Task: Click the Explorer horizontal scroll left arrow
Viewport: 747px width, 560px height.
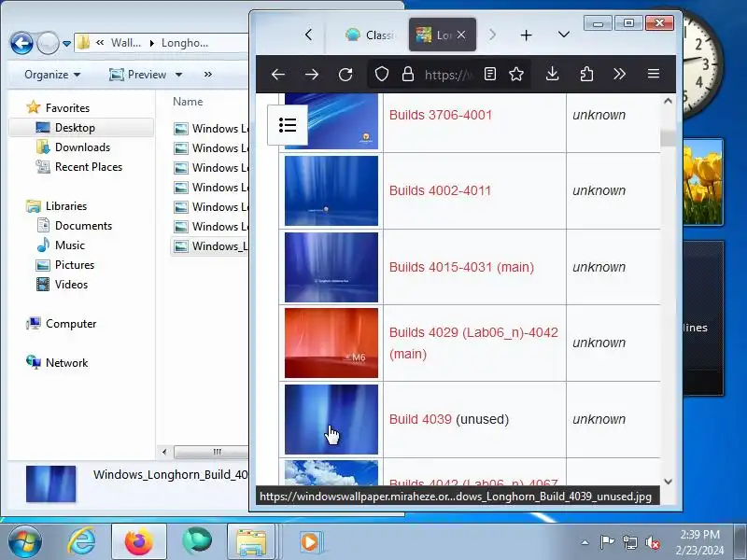Action: (x=165, y=452)
